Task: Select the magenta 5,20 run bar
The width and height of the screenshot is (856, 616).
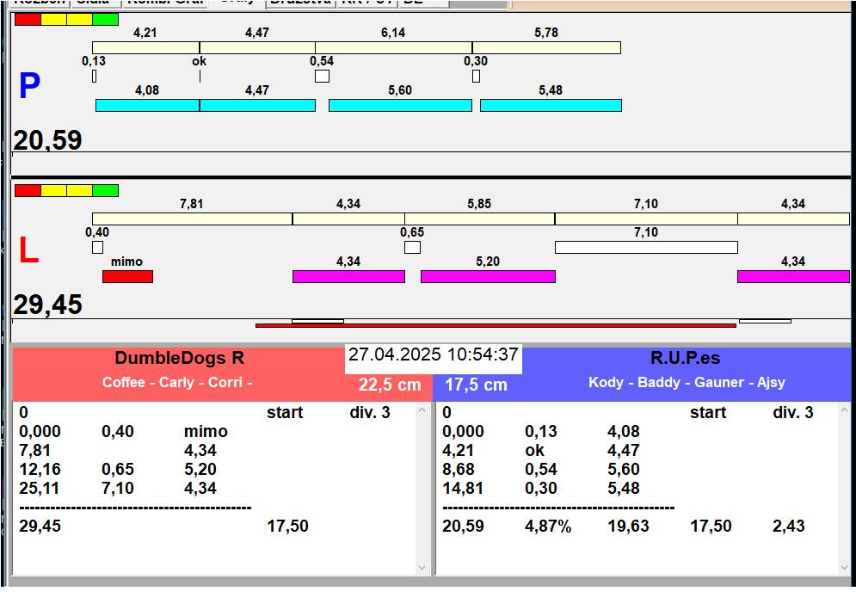Action: (x=488, y=276)
